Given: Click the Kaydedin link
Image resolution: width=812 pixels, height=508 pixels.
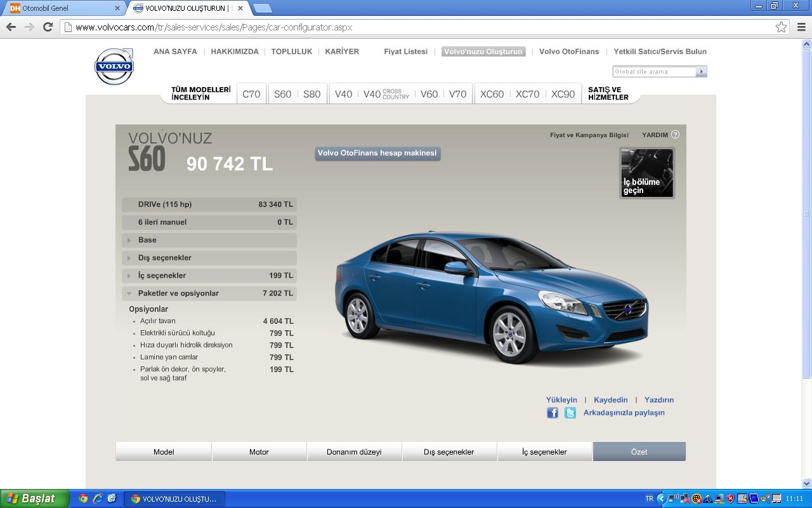Looking at the screenshot, I should pos(610,399).
